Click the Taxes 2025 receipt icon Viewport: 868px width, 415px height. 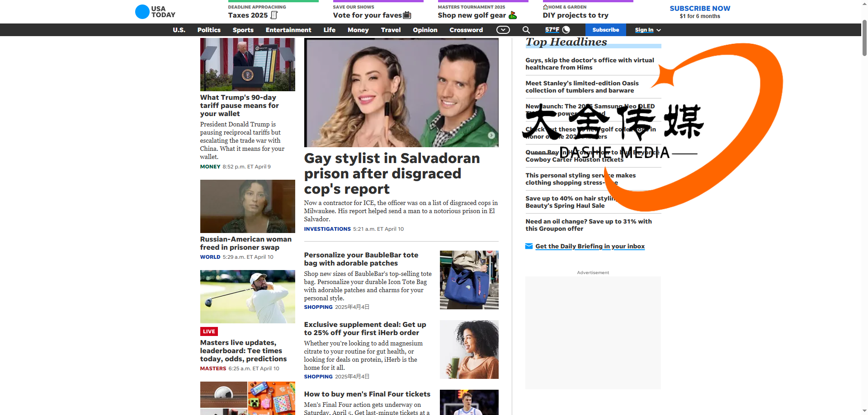(274, 15)
